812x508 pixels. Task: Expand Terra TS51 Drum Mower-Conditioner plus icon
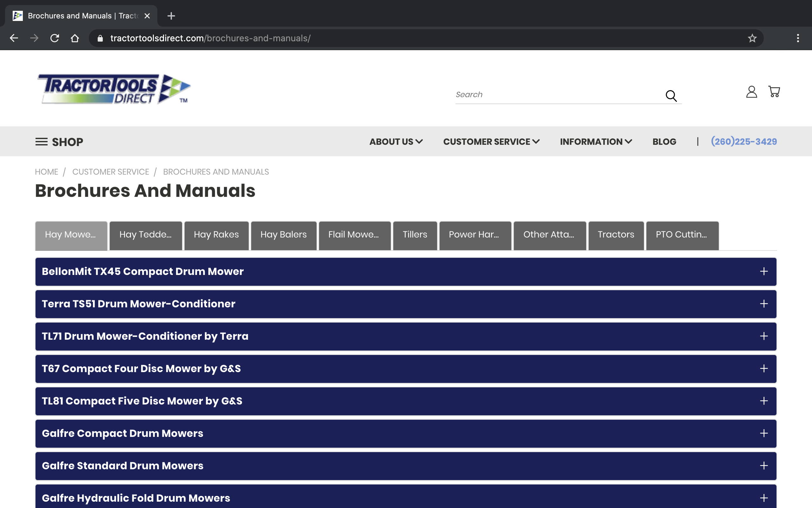click(x=764, y=304)
